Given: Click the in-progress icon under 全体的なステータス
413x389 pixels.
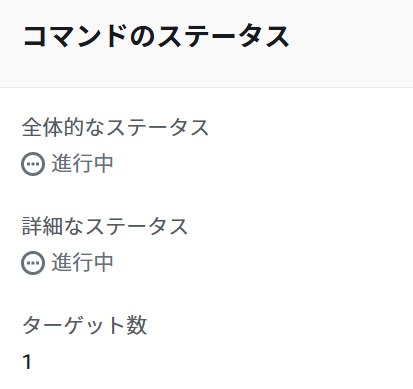Looking at the screenshot, I should point(33,164).
